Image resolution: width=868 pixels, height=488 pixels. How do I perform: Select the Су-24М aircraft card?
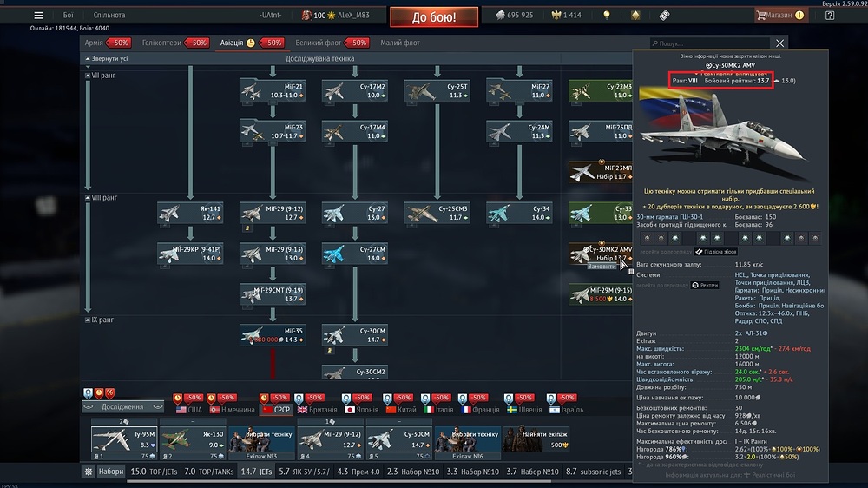tap(519, 132)
